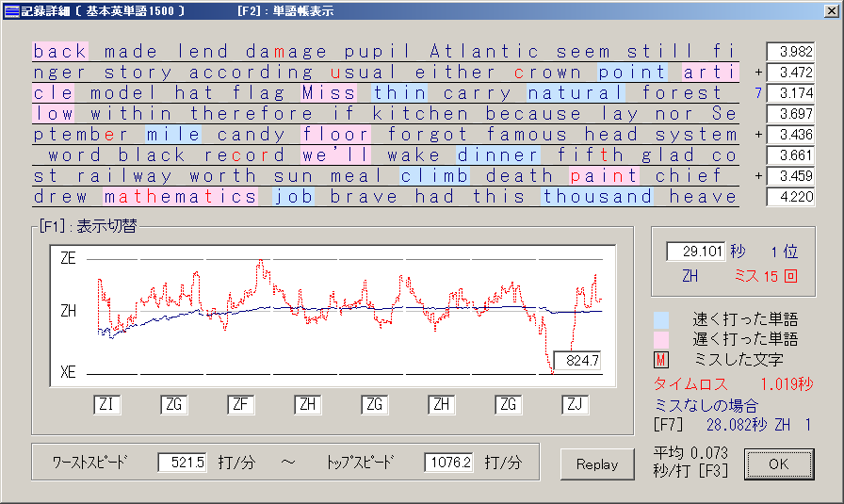Click the red M ミスした文字 icon
This screenshot has height=504, width=844.
coord(661,360)
